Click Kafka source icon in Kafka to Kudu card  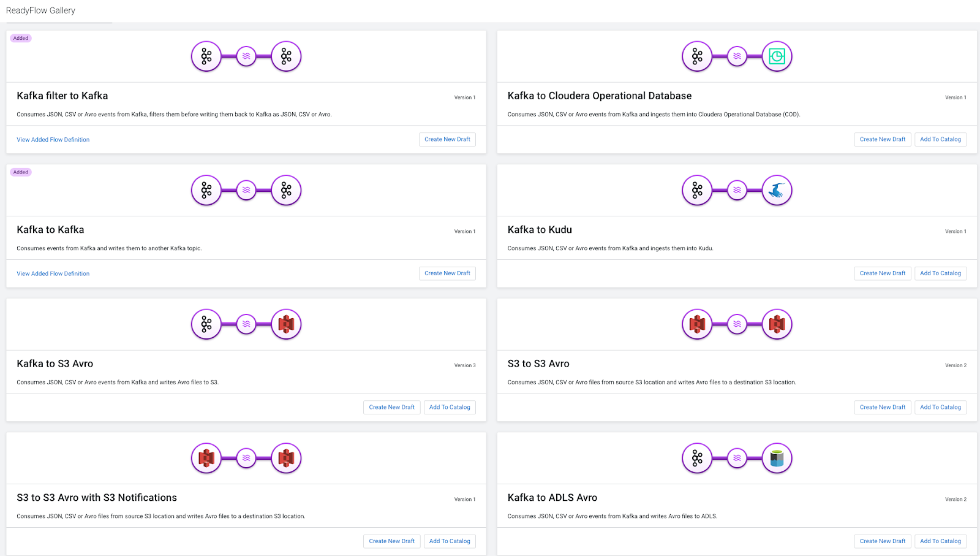tap(697, 191)
